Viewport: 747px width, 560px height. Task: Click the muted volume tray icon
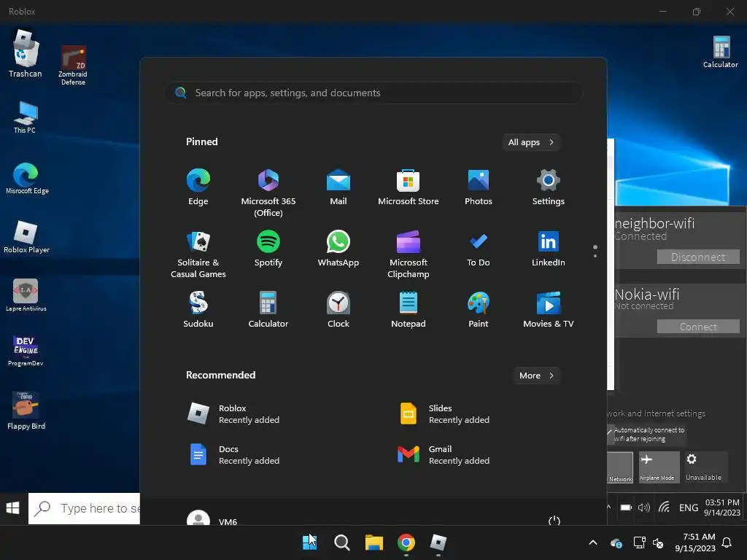coord(658,542)
